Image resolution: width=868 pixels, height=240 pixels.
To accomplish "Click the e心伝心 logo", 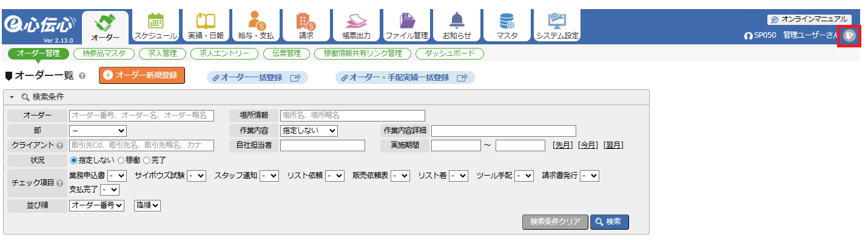I will pyautogui.click(x=40, y=26).
